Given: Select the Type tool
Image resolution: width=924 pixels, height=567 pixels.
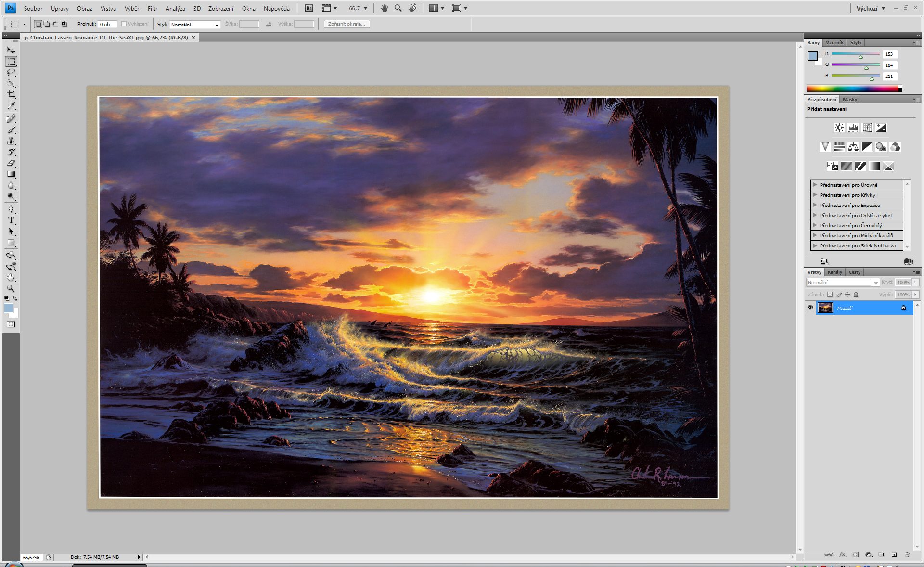Looking at the screenshot, I should 11,220.
